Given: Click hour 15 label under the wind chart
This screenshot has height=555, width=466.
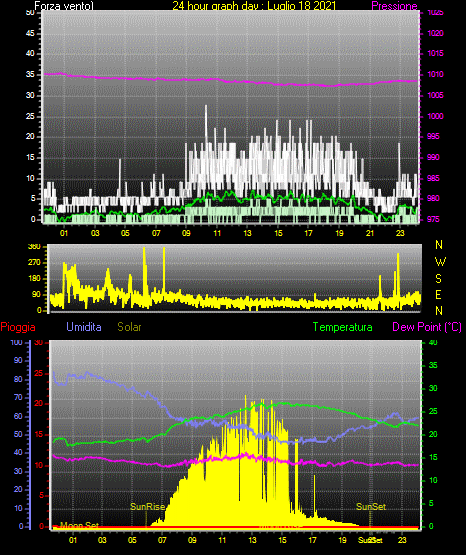Looking at the screenshot, I should 278,233.
